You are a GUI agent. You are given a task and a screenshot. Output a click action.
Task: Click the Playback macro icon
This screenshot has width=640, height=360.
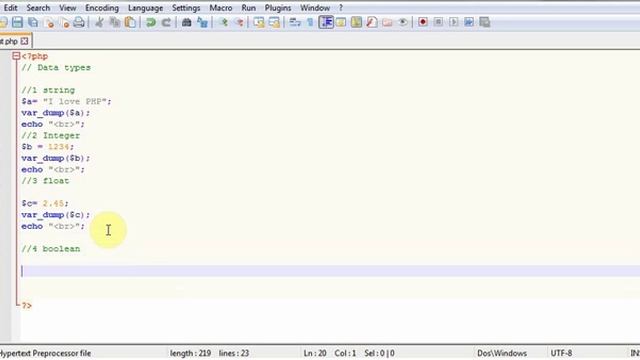[453, 22]
